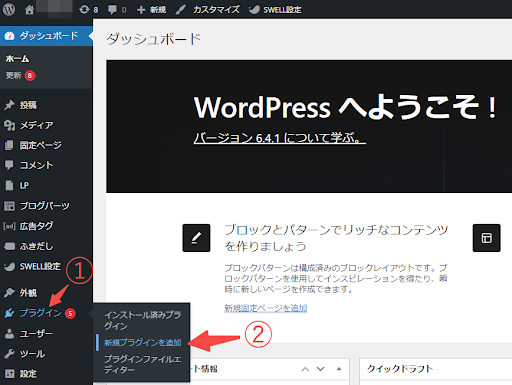
Task: Select インストール済みプラグイン submenu item
Action: pos(142,320)
